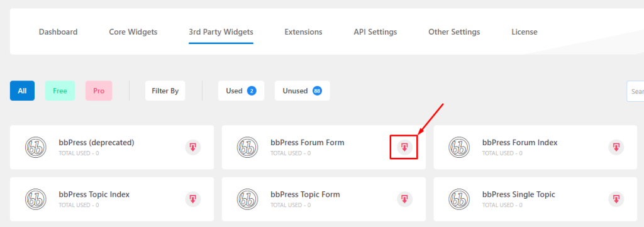Open the Filter By dropdown
Viewport: 644px width, 227px height.
click(165, 91)
